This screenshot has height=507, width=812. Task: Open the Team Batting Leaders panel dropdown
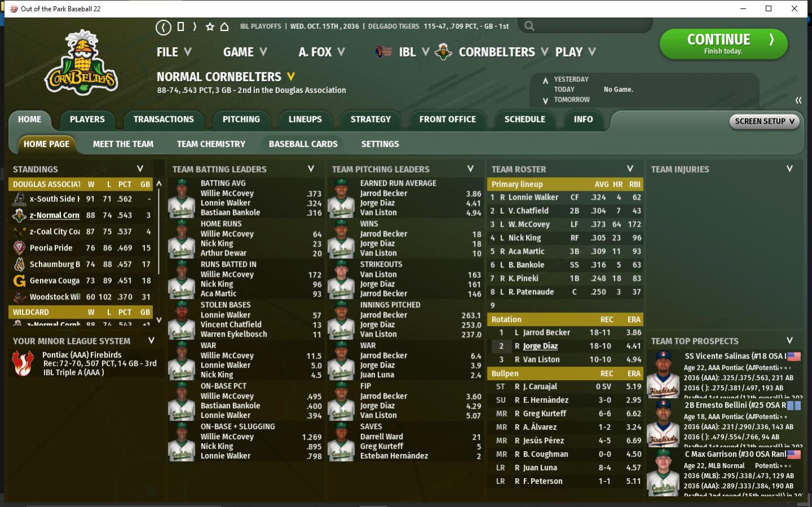tap(311, 169)
